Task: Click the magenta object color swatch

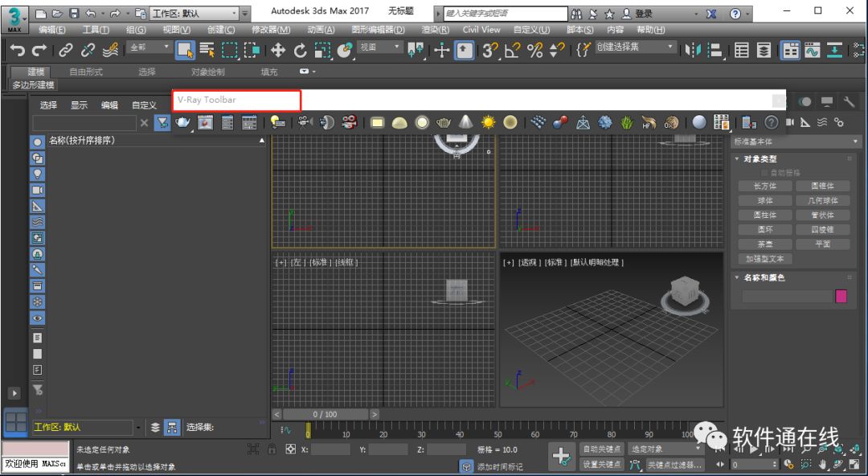Action: [841, 296]
